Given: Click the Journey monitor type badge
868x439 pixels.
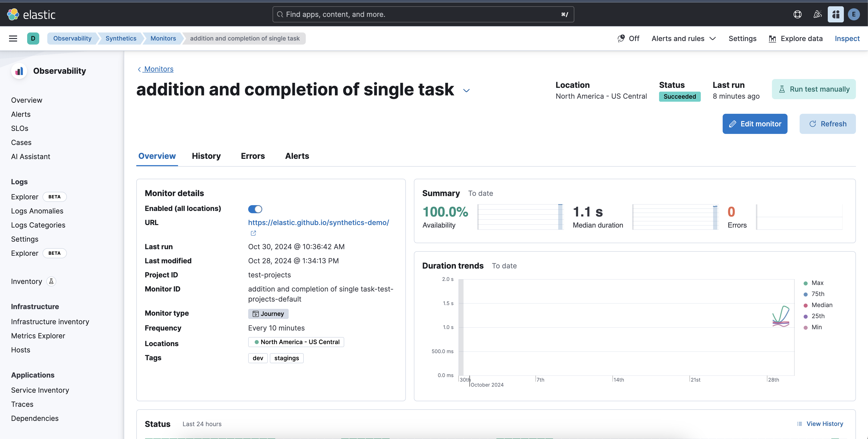Looking at the screenshot, I should coord(268,314).
